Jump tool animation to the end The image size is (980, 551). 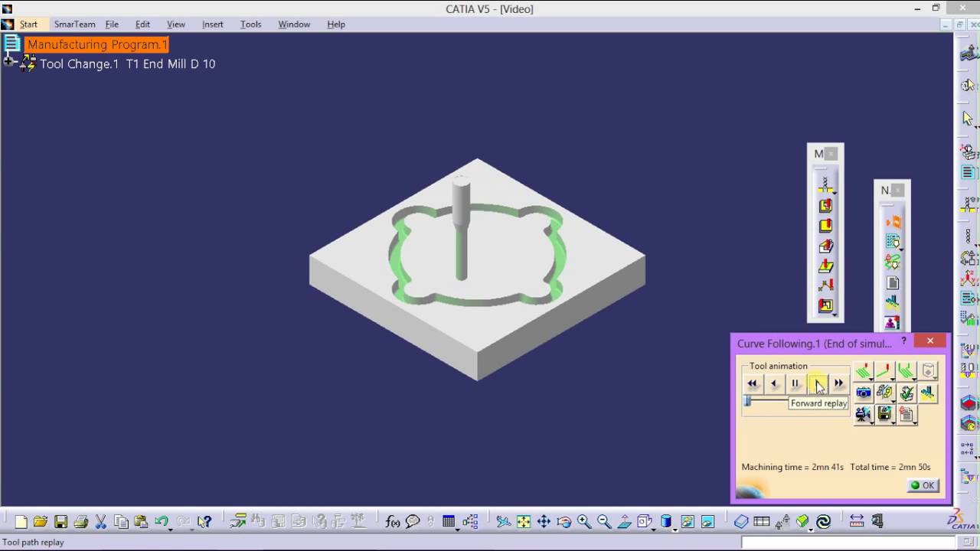pos(839,383)
